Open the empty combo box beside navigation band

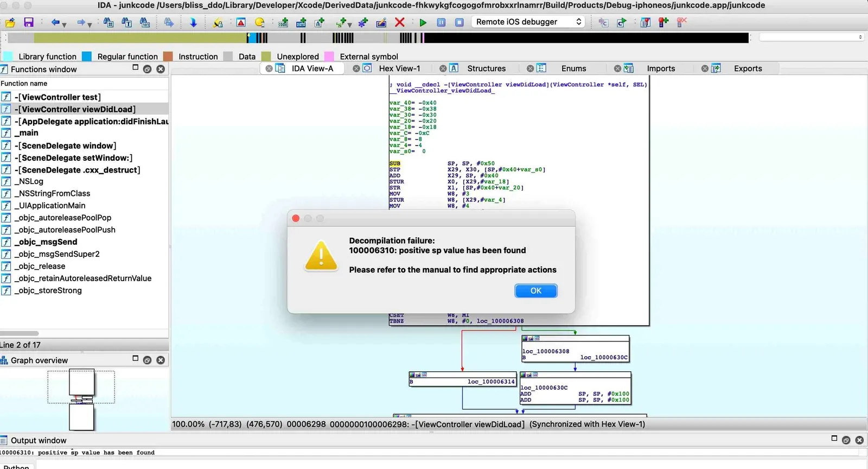point(811,37)
